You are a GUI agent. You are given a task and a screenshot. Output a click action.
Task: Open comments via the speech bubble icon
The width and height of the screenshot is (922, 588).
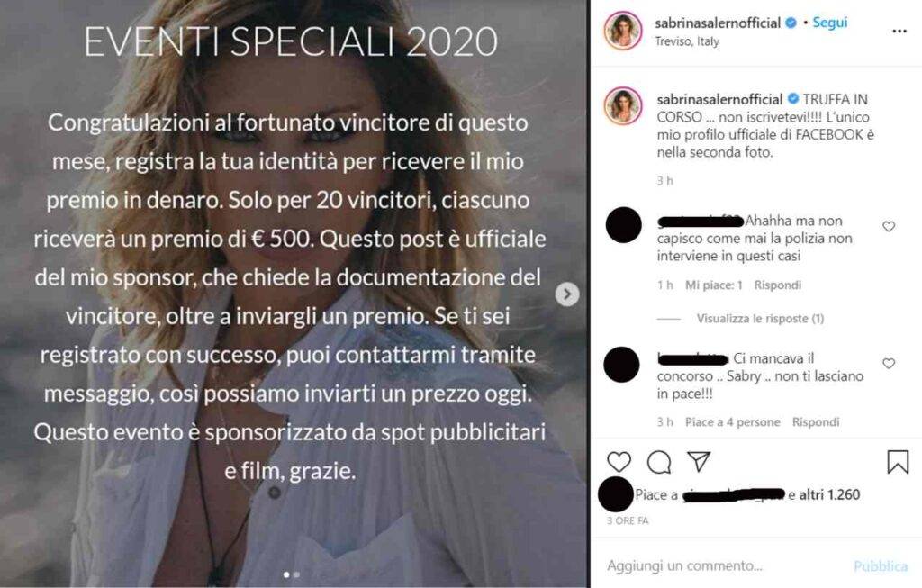tap(658, 462)
